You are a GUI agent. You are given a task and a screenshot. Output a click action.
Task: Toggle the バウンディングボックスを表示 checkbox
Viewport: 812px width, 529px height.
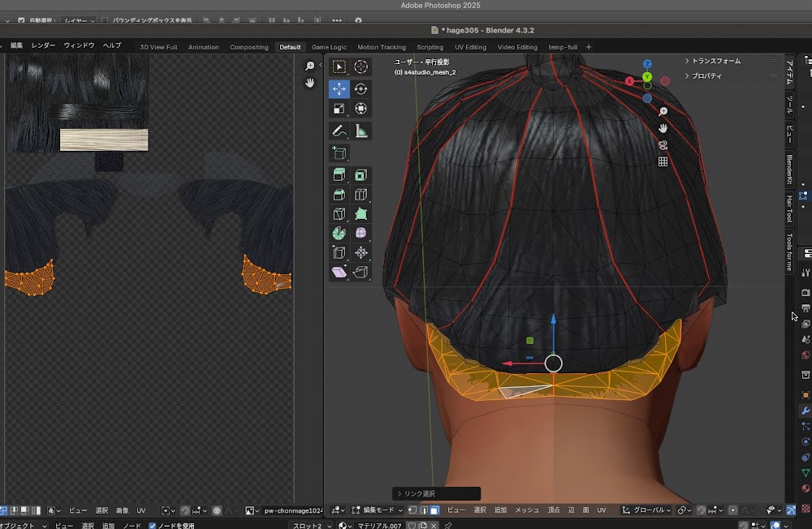(106, 20)
